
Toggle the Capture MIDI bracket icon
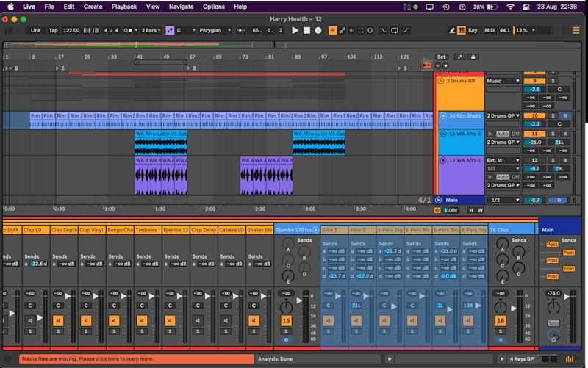(361, 30)
